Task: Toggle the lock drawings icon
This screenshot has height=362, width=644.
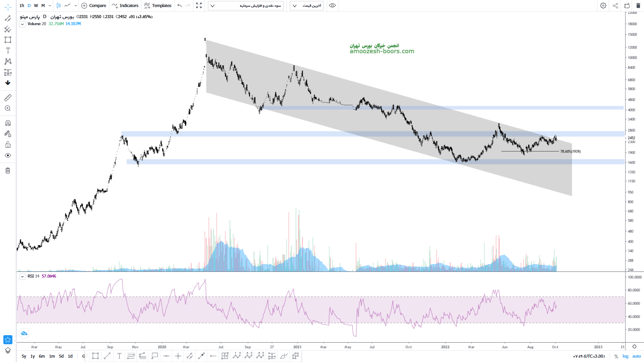Action: (8, 145)
